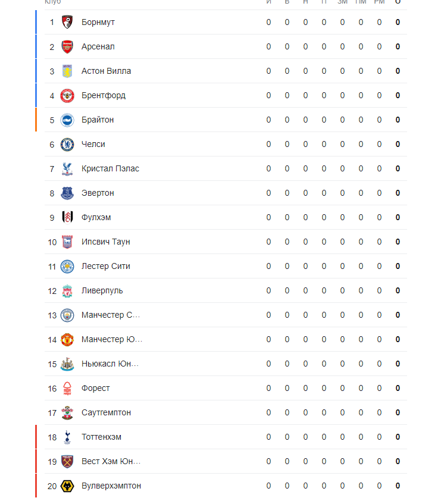Click the bold points value for Вулверхэмптон

coord(398,486)
